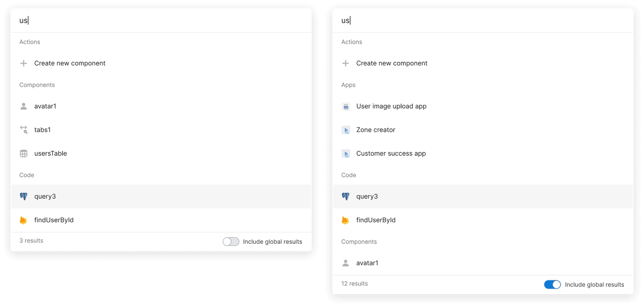Click the avatar component icon beside avatar1
The width and height of the screenshot is (644, 307).
(x=24, y=106)
